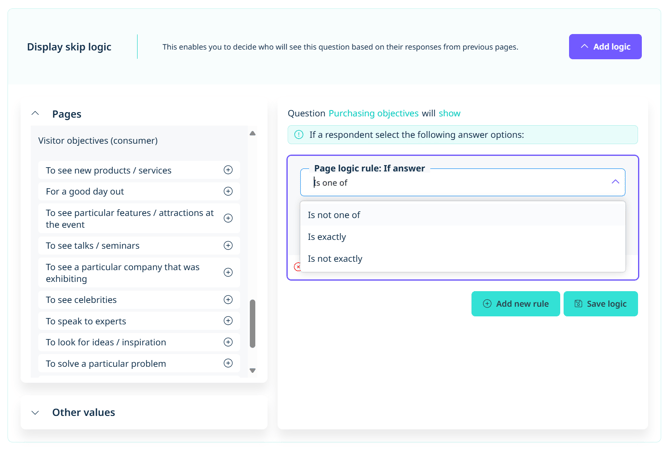Add 'To speak to experts' plus icon
670x455 pixels.
pyautogui.click(x=228, y=321)
